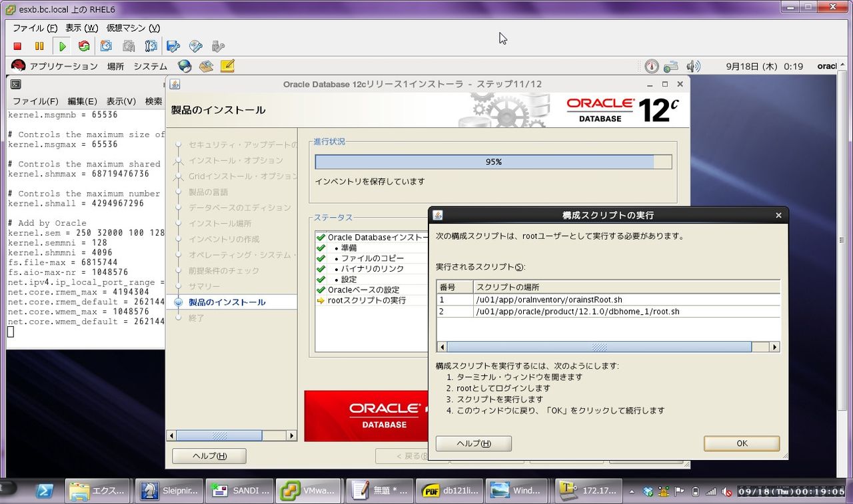This screenshot has width=853, height=504.
Task: Open the Snapshot Manager toolbar icon
Action: [151, 46]
